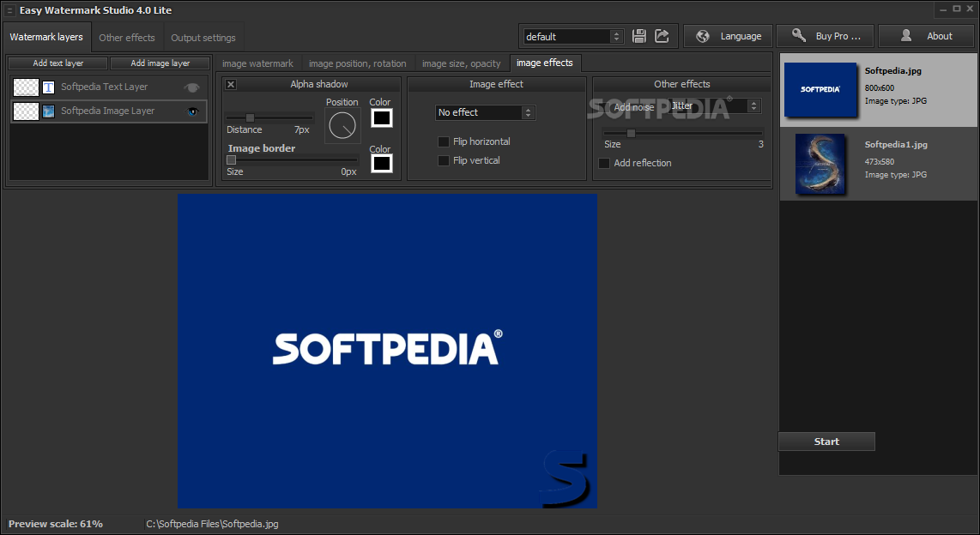980x535 pixels.
Task: Click the C:\Softpedia Files\Softpedia.jpg path text
Action: 213,524
